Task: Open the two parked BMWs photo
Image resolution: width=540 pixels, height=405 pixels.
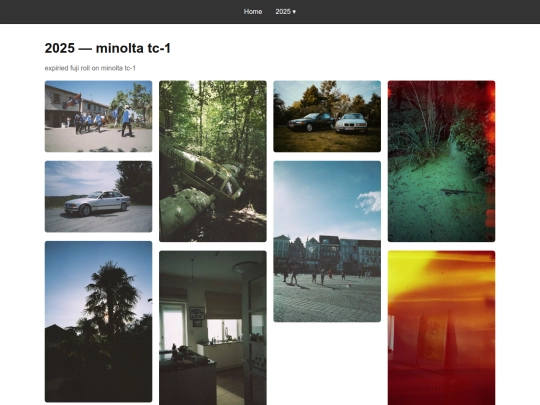Action: (x=327, y=116)
